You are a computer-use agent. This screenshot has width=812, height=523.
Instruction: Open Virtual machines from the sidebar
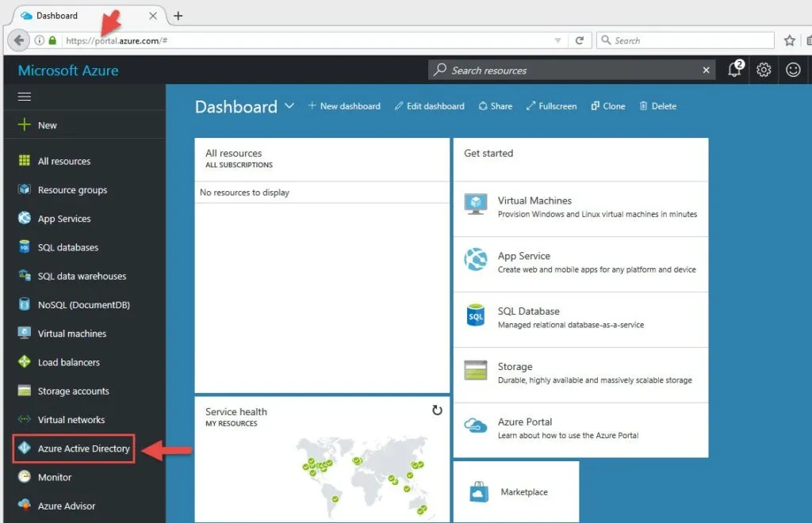[x=71, y=334]
